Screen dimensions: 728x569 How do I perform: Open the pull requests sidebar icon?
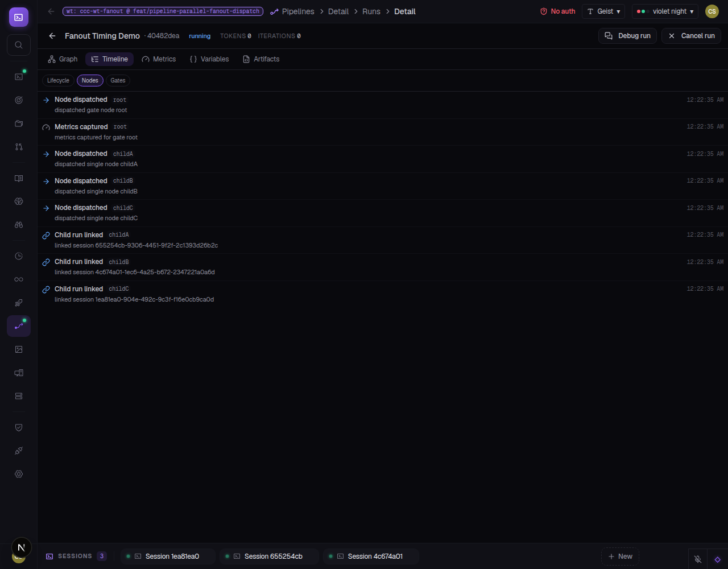19,147
